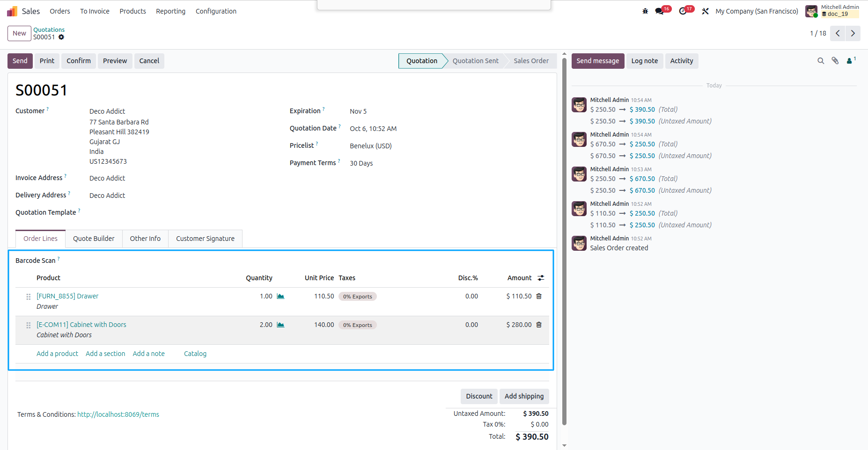This screenshot has height=450, width=868.
Task: Open the Mitchell Admin user menu
Action: tap(832, 11)
